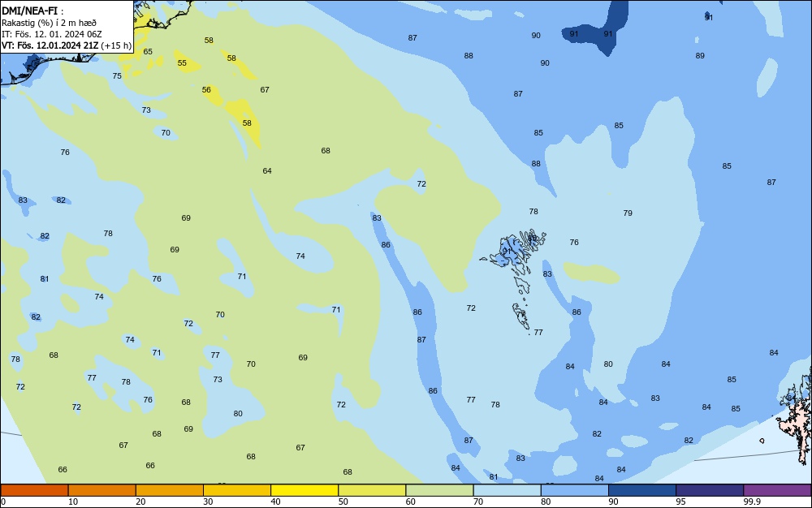
Task: Click the 90–95 dark blue legend swatch
Action: coord(642,490)
